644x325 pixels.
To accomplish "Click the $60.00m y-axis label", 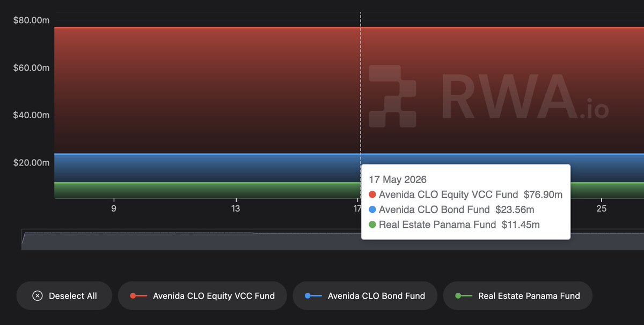I will (x=31, y=68).
